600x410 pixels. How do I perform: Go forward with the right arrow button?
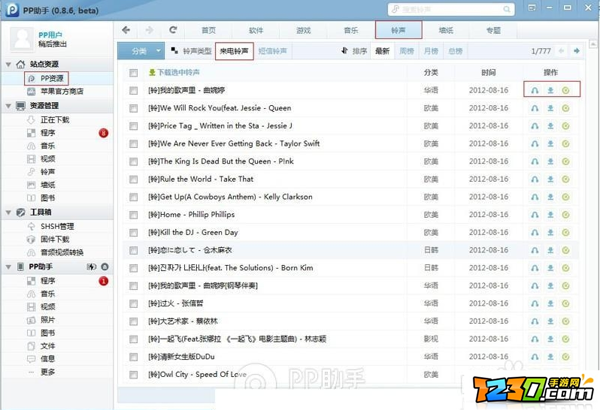tap(149, 30)
